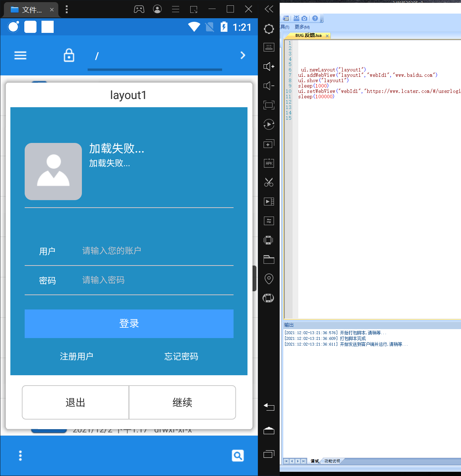Click the camera icon in IDE toolbar
This screenshot has height=476, width=461.
(x=304, y=18)
